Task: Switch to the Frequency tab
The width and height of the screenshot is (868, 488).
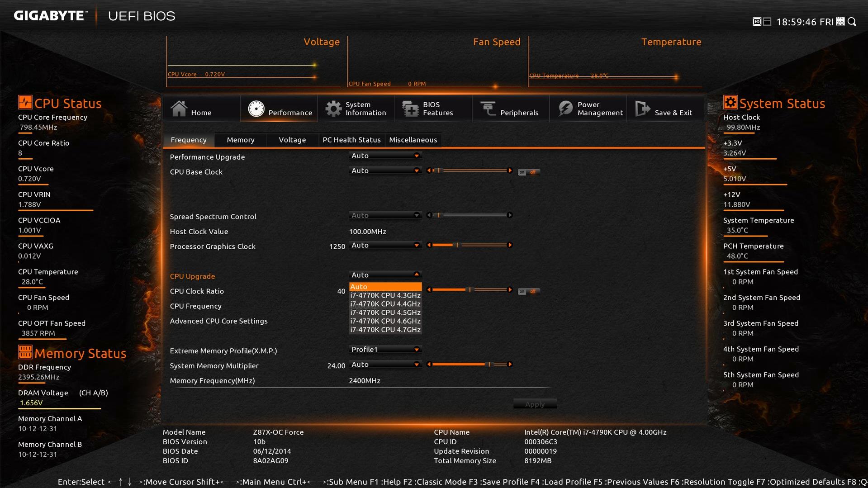Action: coord(189,140)
